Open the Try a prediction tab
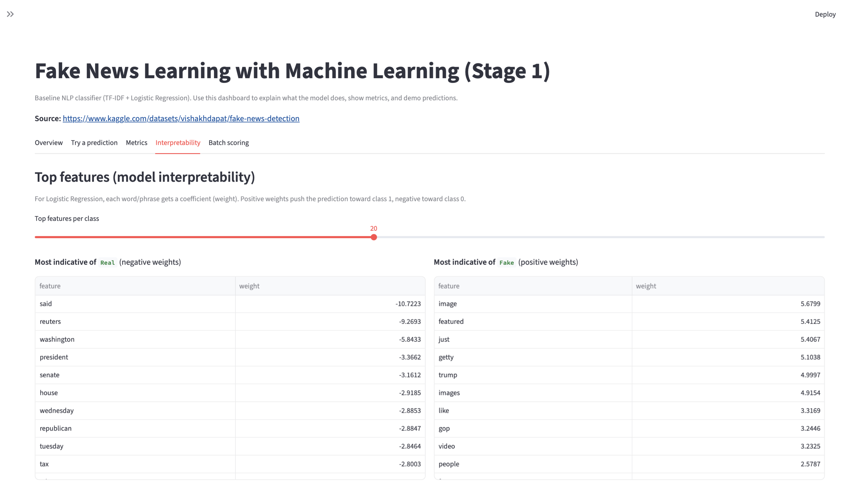 tap(94, 143)
